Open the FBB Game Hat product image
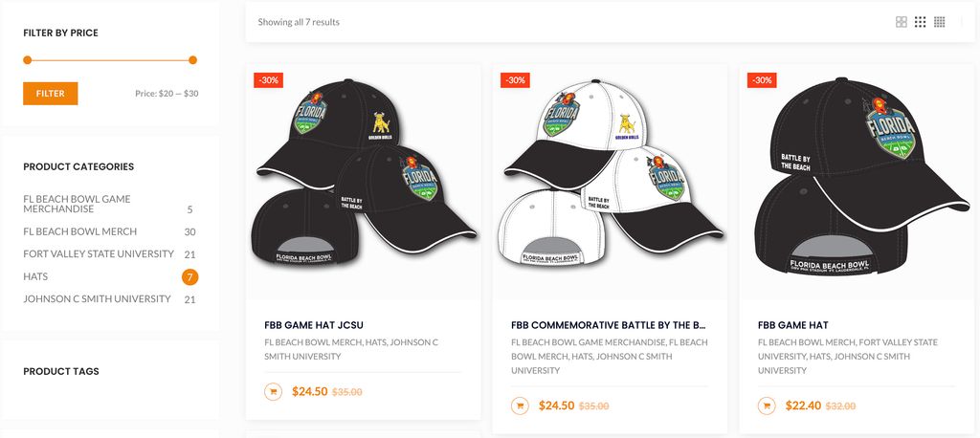This screenshot has height=438, width=980. (857, 182)
